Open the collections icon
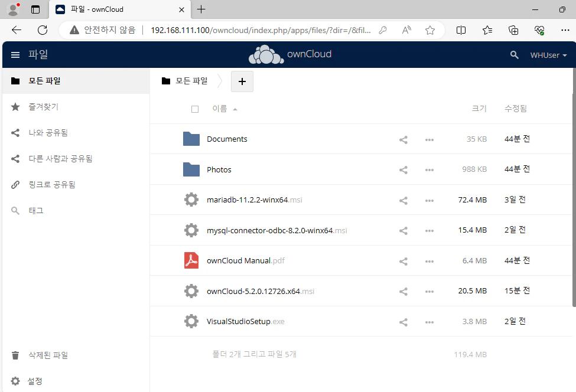 pyautogui.click(x=513, y=30)
